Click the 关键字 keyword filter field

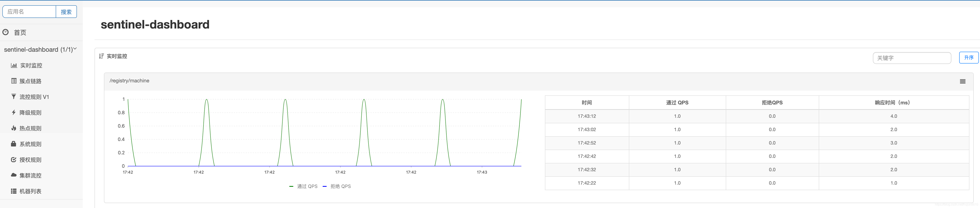(x=912, y=58)
